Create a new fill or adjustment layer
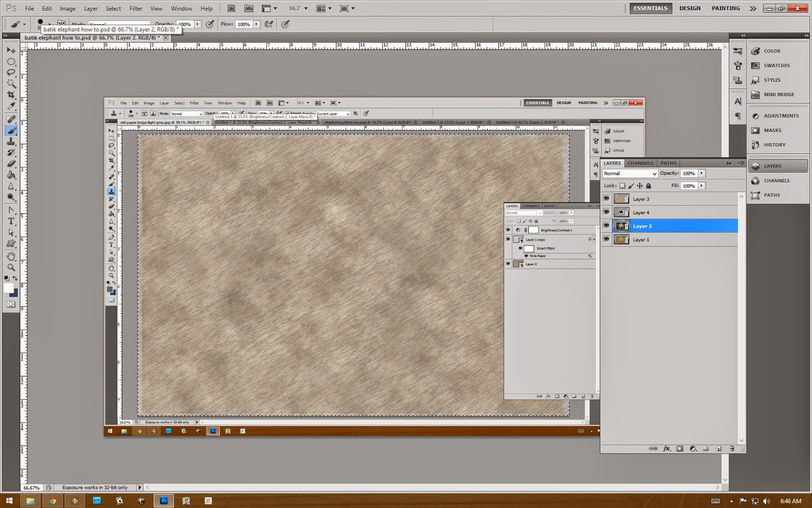The image size is (812, 508). pyautogui.click(x=693, y=449)
